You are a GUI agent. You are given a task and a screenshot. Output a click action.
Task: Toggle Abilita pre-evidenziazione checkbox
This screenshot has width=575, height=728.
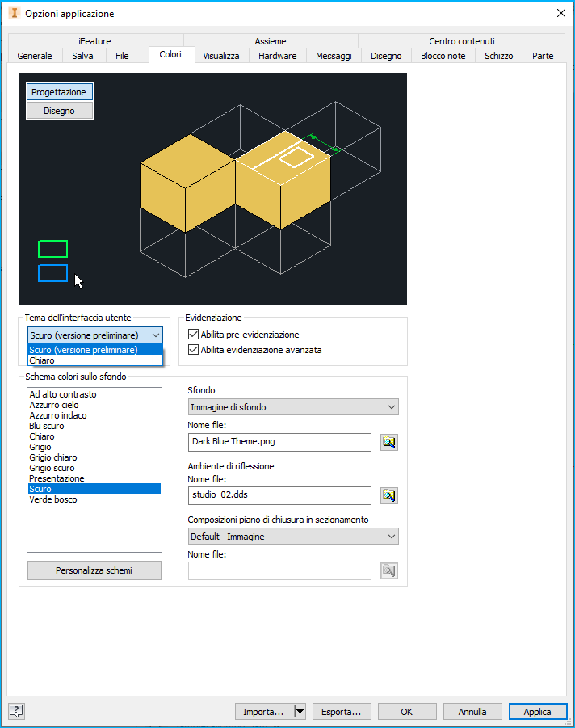tap(194, 334)
